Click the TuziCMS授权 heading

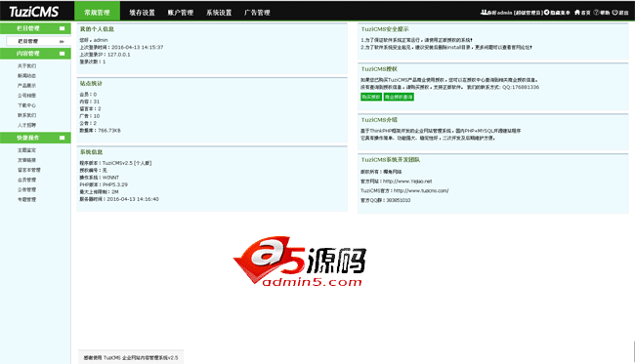[x=379, y=69]
